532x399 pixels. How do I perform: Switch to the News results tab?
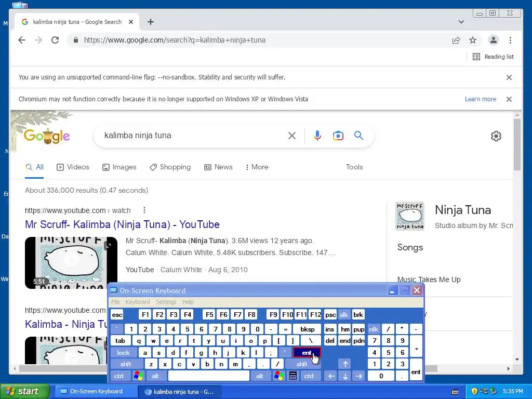click(218, 167)
